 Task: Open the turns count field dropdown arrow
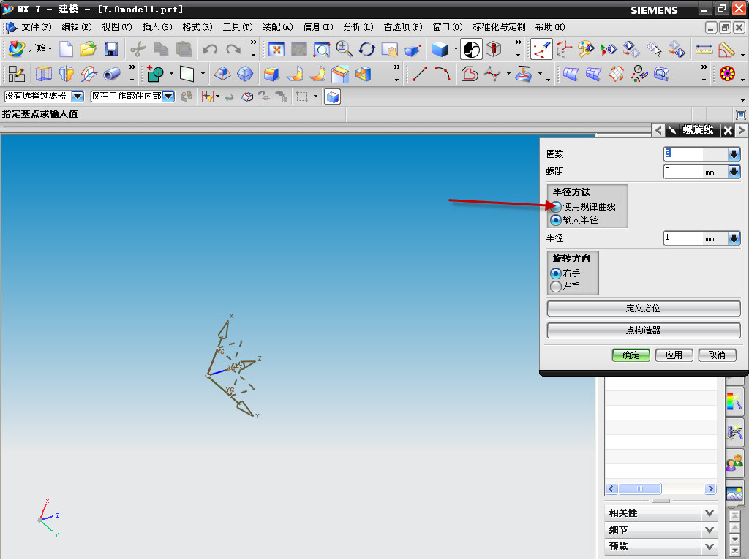(x=734, y=154)
